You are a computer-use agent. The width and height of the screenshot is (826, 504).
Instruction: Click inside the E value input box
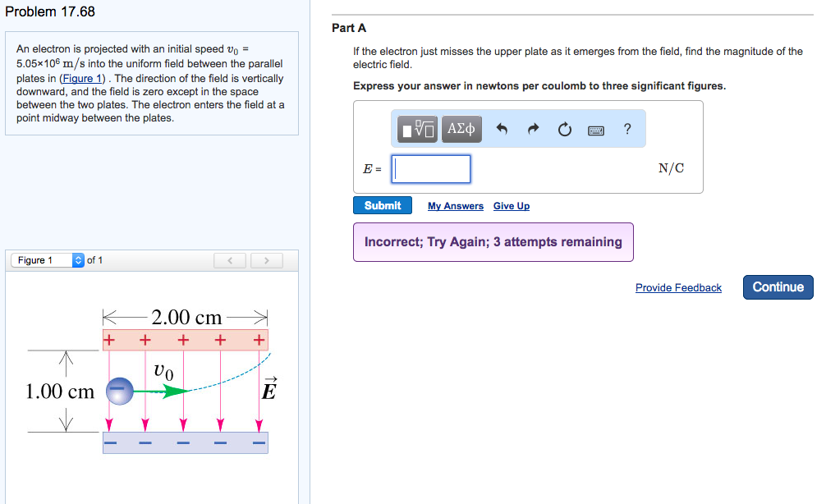point(431,169)
